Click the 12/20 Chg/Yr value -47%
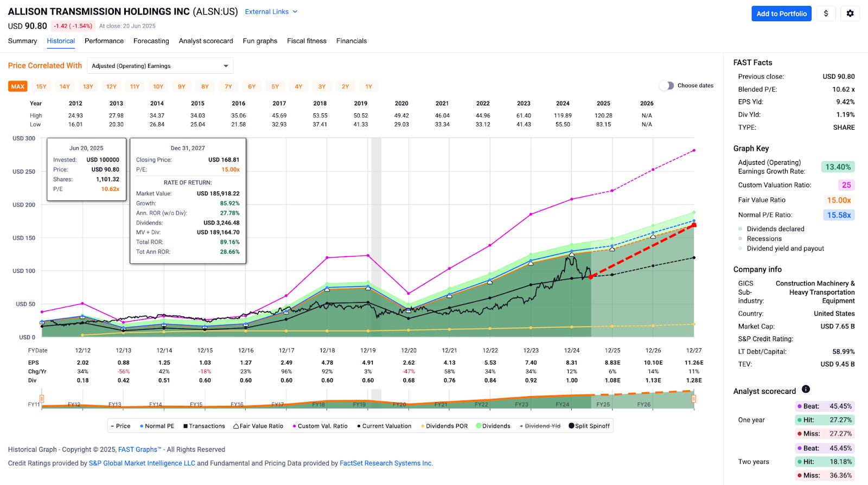This screenshot has width=868, height=485. 409,372
